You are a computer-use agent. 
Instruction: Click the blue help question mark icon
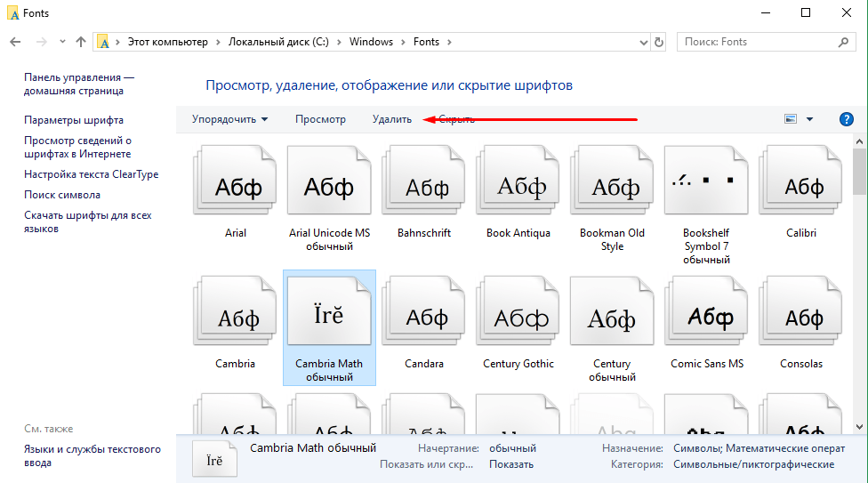[846, 119]
